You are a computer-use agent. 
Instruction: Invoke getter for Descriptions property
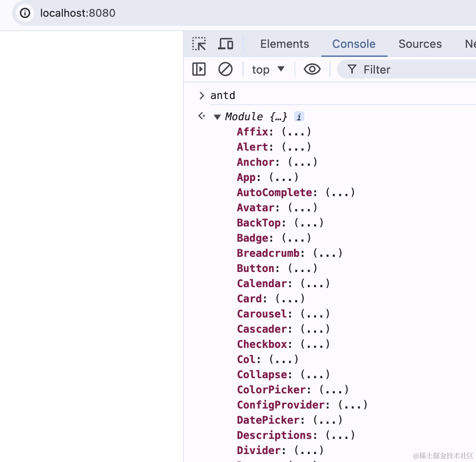(x=340, y=435)
